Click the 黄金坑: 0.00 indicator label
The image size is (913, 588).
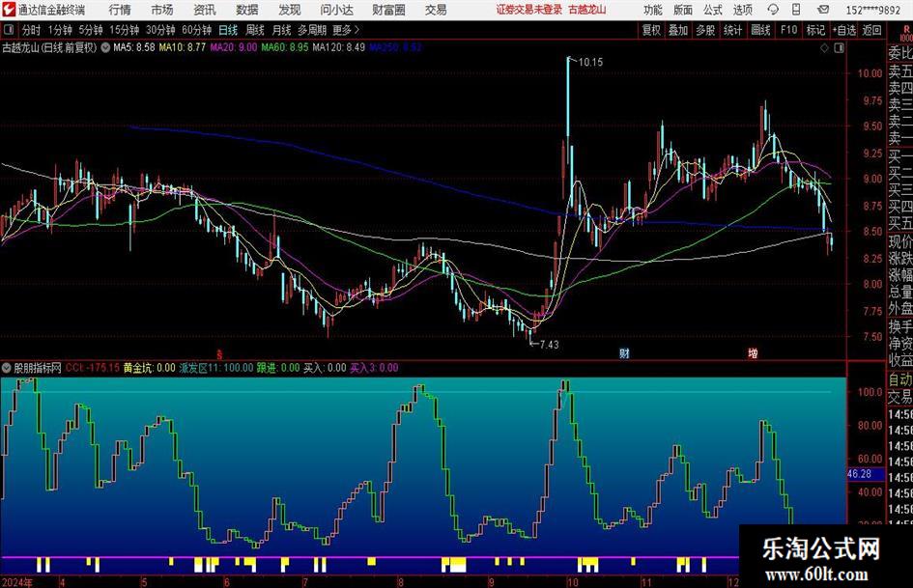click(149, 368)
